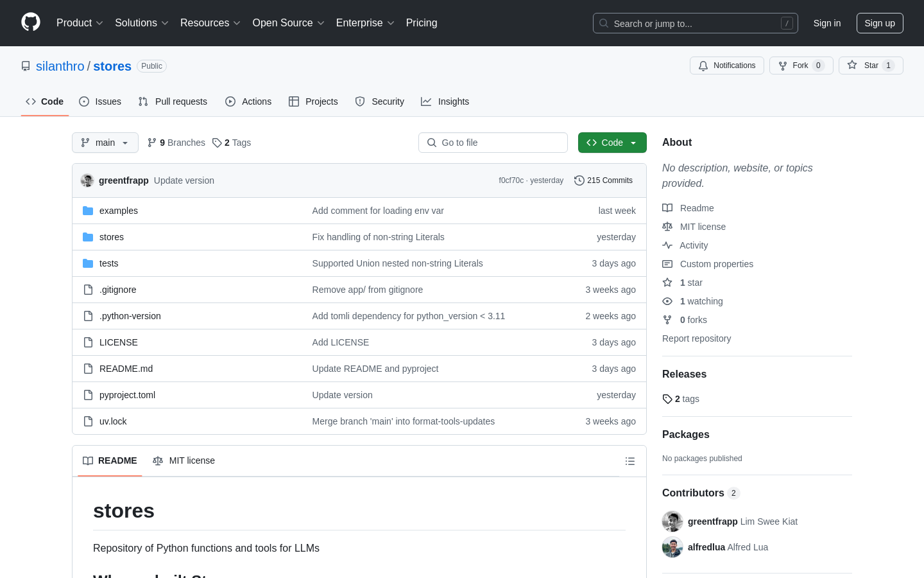Click the tags icon next to 2 Tags
924x578 pixels.
coord(218,143)
